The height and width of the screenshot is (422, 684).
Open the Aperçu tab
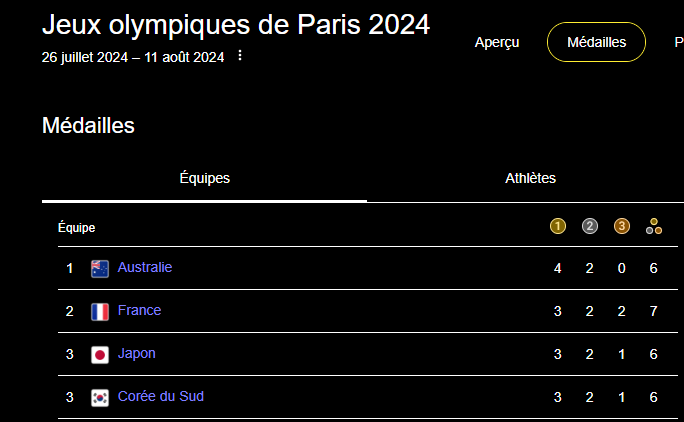point(497,42)
